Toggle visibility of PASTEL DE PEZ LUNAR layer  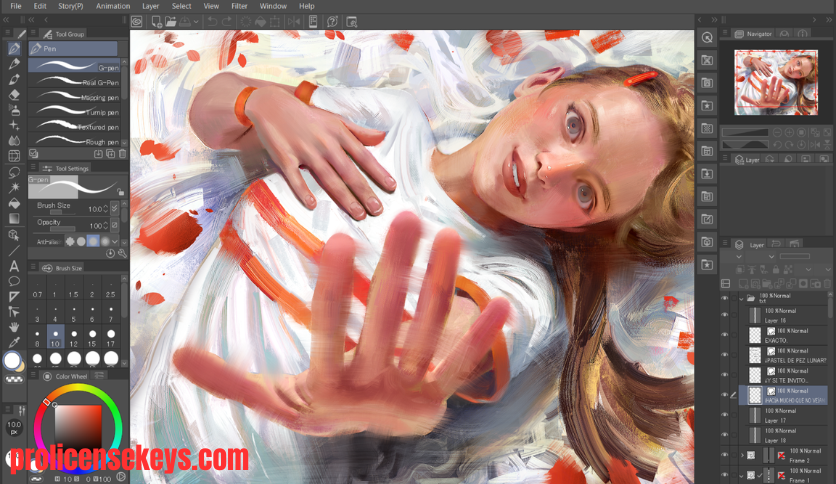point(725,354)
